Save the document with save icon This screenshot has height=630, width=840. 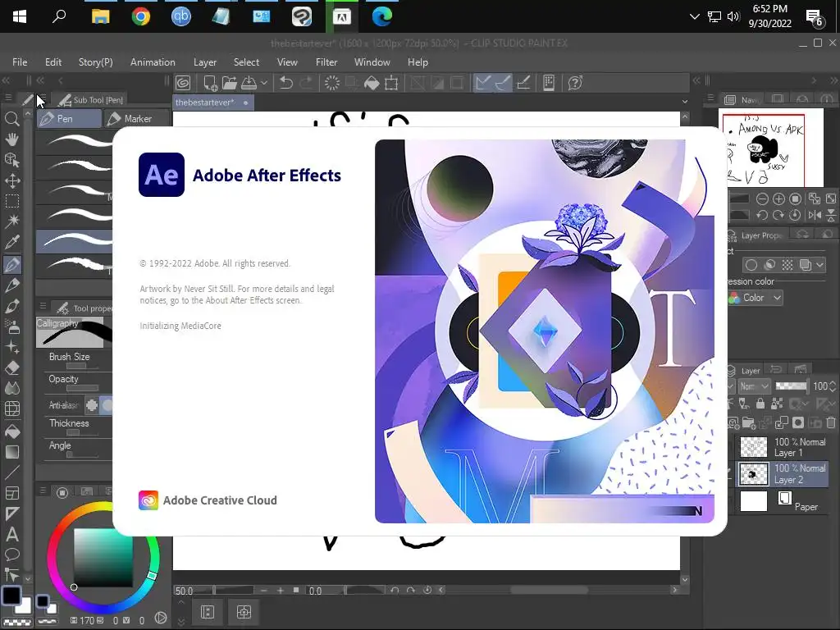click(x=249, y=83)
